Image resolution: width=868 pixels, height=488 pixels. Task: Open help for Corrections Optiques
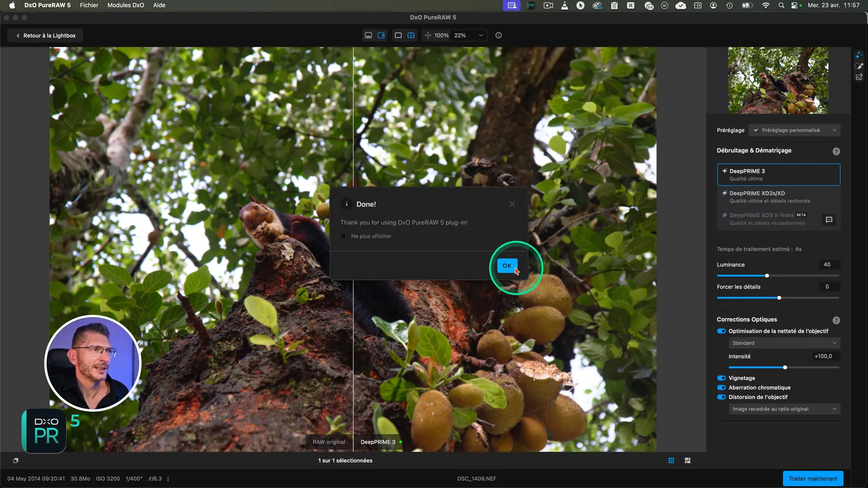(836, 320)
